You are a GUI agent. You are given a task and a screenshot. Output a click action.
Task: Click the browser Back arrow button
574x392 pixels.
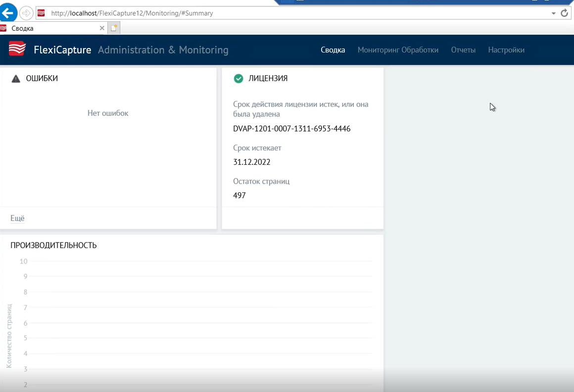(8, 13)
